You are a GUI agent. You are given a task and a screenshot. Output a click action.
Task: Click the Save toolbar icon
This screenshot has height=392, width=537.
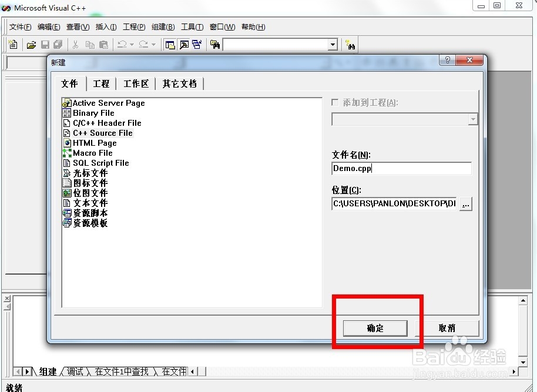[x=45, y=45]
